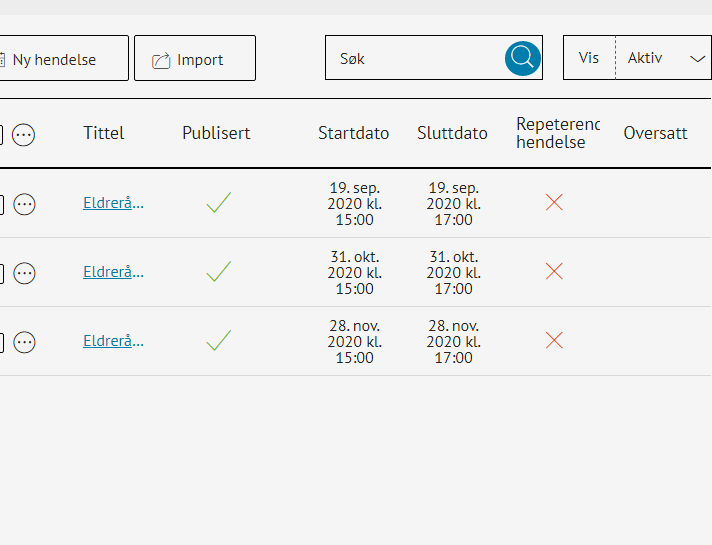Open more options for 19. sep. event
Image resolution: width=712 pixels, height=545 pixels.
(24, 204)
